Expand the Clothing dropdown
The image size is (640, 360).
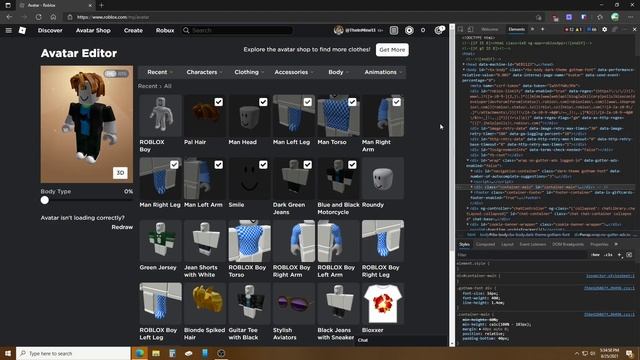(249, 72)
